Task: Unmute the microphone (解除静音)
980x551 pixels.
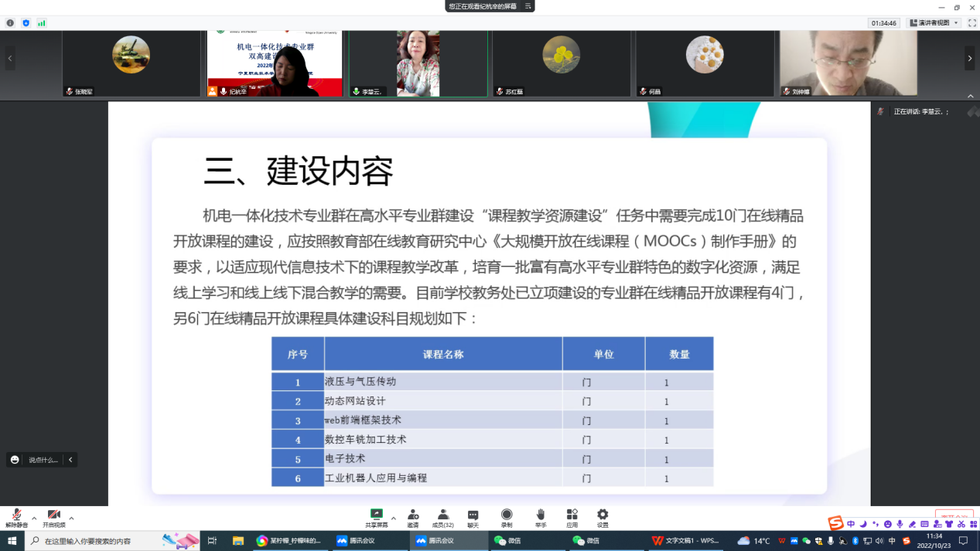Action: pos(15,517)
